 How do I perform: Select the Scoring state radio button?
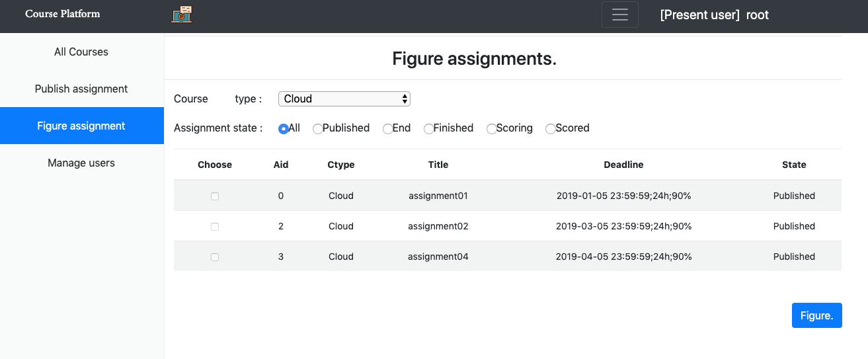click(491, 129)
